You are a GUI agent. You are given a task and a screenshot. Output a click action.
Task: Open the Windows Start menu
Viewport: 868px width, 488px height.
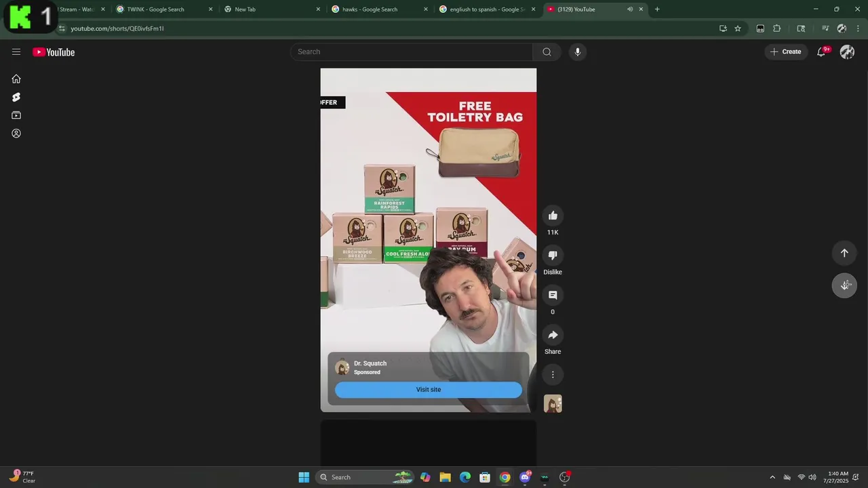[304, 477]
